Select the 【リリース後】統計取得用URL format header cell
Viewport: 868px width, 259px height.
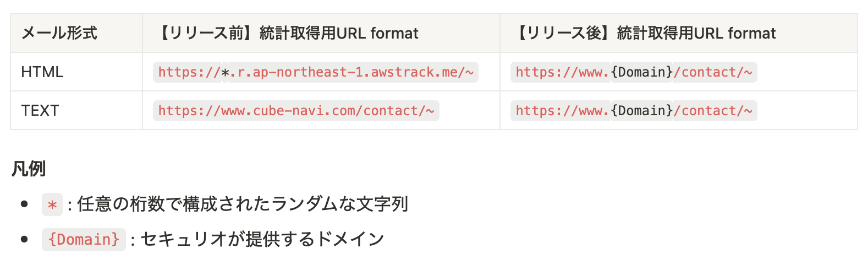pyautogui.click(x=679, y=33)
